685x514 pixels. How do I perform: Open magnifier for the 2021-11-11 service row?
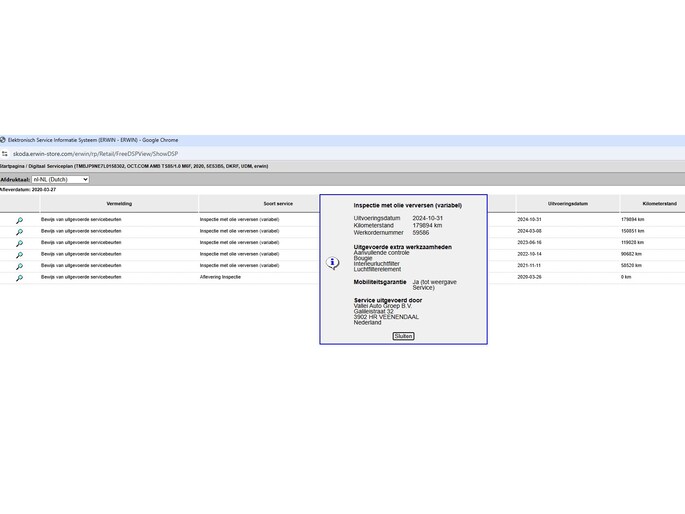[x=19, y=266]
